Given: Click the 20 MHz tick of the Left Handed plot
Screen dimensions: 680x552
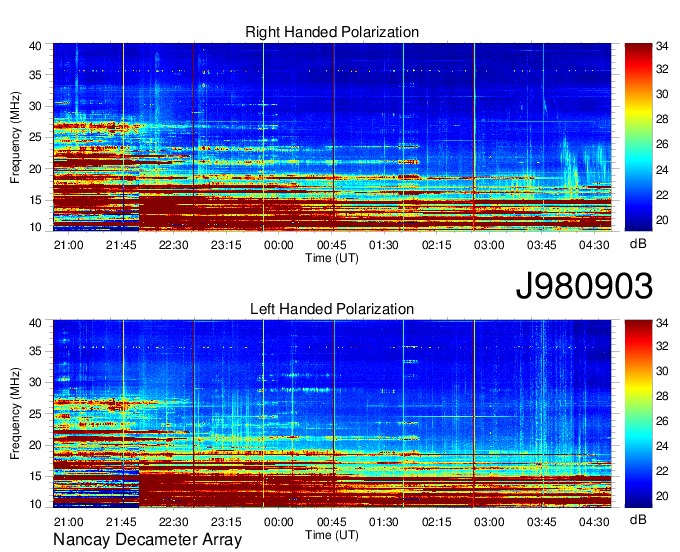Looking at the screenshot, I should click(35, 445).
